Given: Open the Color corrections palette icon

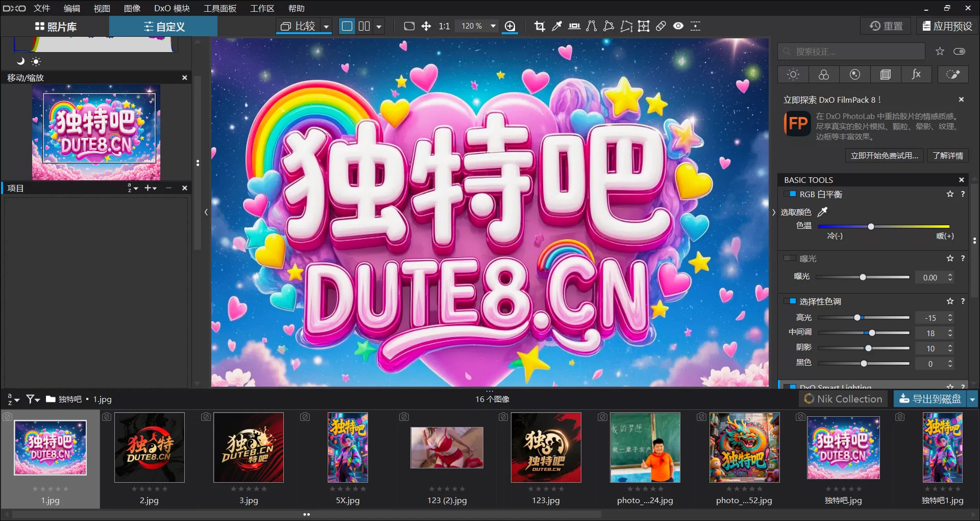Looking at the screenshot, I should point(824,75).
